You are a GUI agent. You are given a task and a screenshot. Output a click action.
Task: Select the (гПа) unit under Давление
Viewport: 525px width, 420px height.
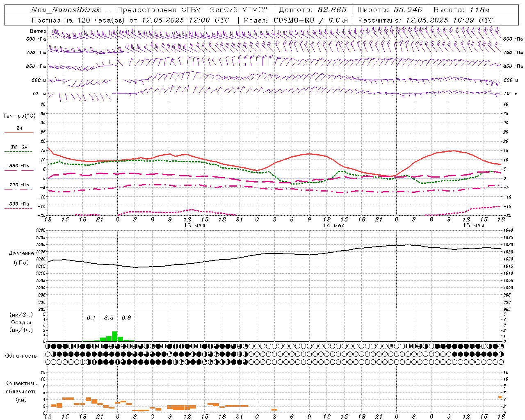[x=21, y=262]
